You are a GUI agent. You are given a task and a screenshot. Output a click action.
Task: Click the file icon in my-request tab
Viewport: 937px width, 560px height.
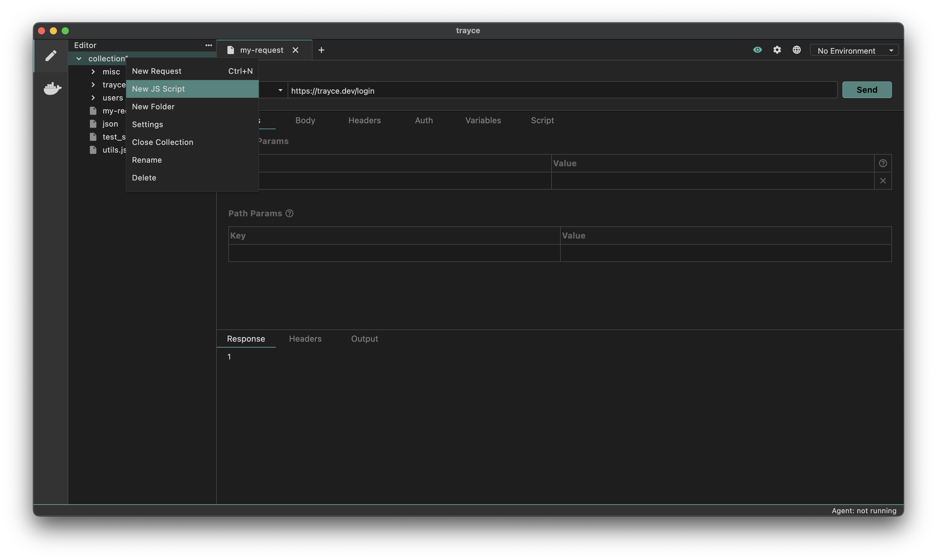coord(231,50)
